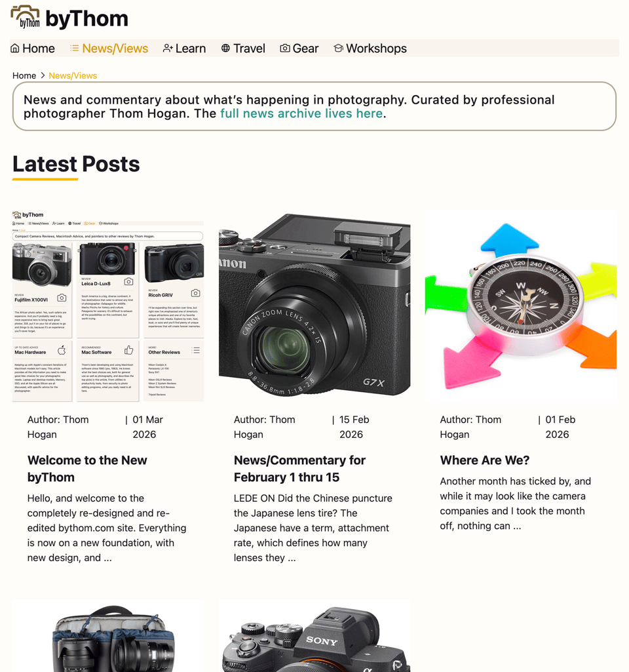Open the Welcome to the New byThom post

click(x=87, y=468)
